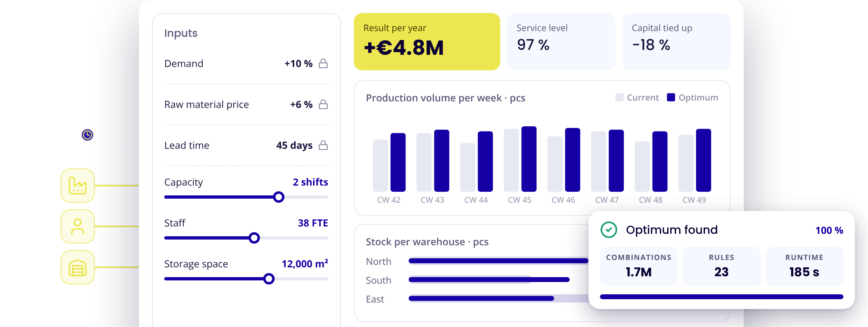This screenshot has height=327, width=868.
Task: Click the "2 shifts" capacity value
Action: pyautogui.click(x=311, y=182)
